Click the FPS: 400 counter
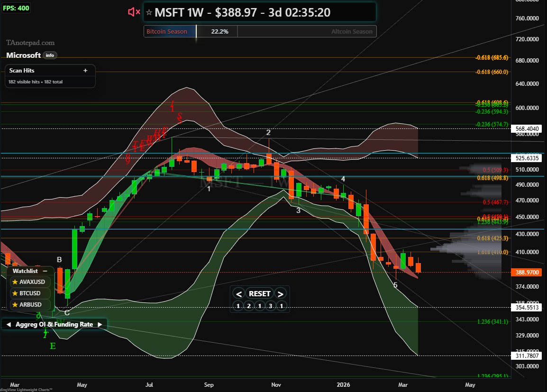547x392 pixels. pyautogui.click(x=16, y=8)
